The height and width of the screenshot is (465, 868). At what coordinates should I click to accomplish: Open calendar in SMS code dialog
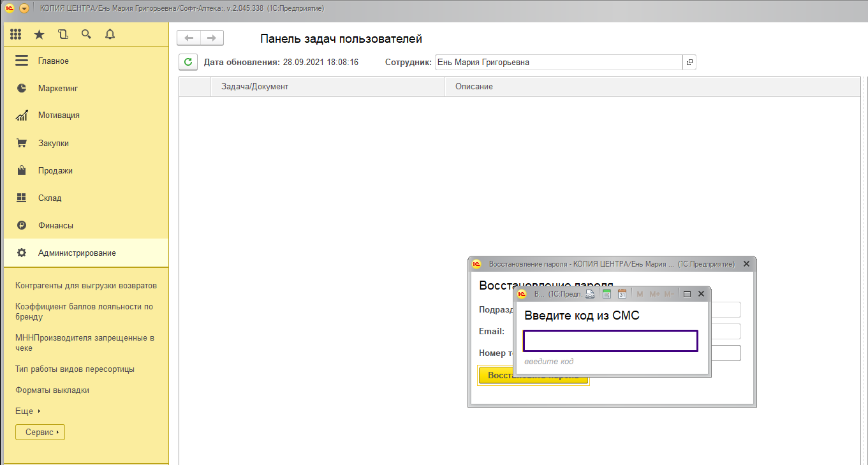tap(622, 294)
